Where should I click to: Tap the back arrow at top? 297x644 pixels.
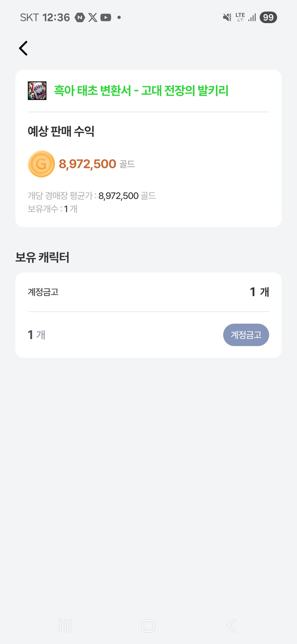23,48
